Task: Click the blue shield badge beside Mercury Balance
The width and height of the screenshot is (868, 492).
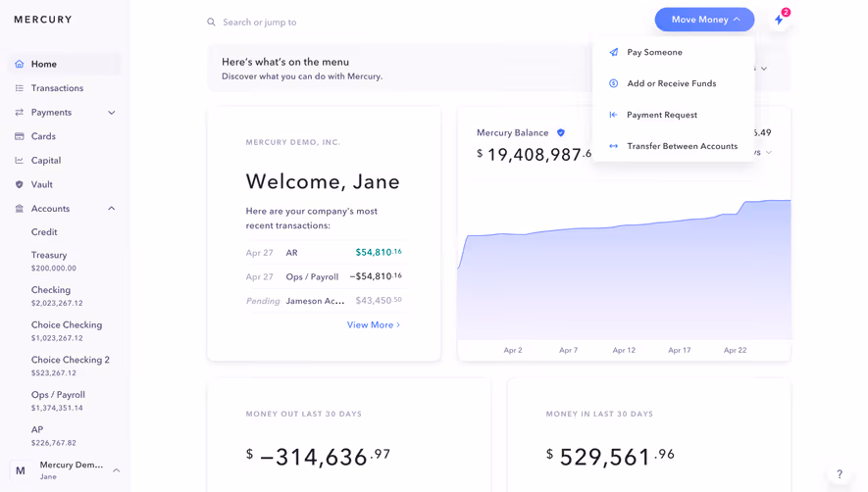Action: pos(561,133)
